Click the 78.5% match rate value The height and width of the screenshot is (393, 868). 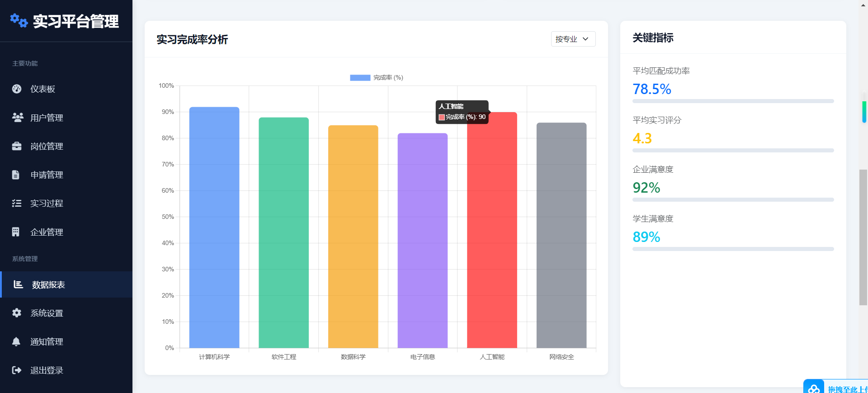coord(652,89)
